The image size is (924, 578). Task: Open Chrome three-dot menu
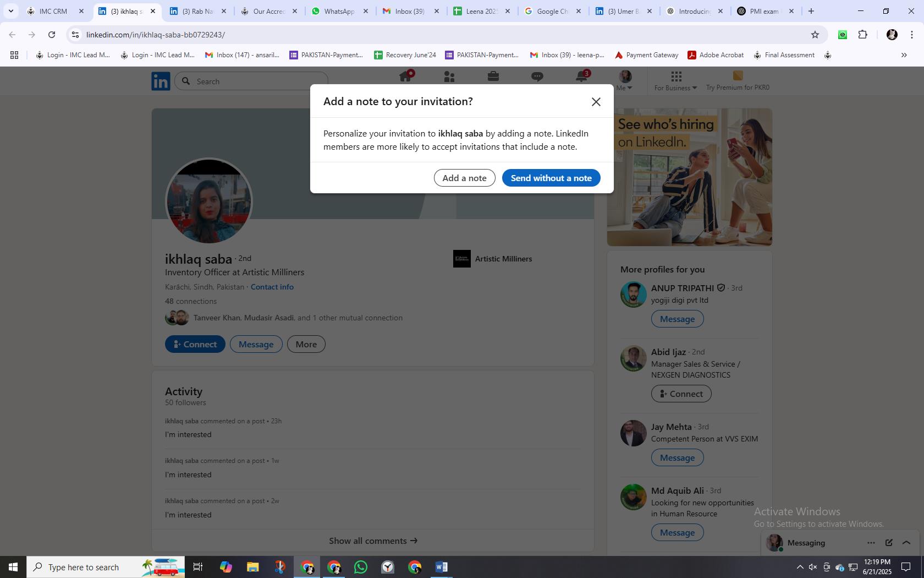point(912,35)
